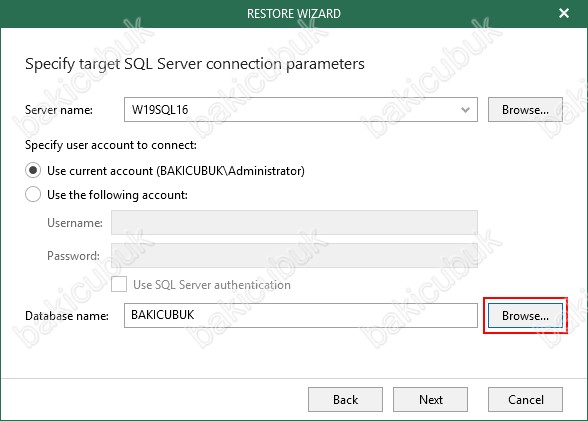
Task: Click the Server name label
Action: [59, 110]
